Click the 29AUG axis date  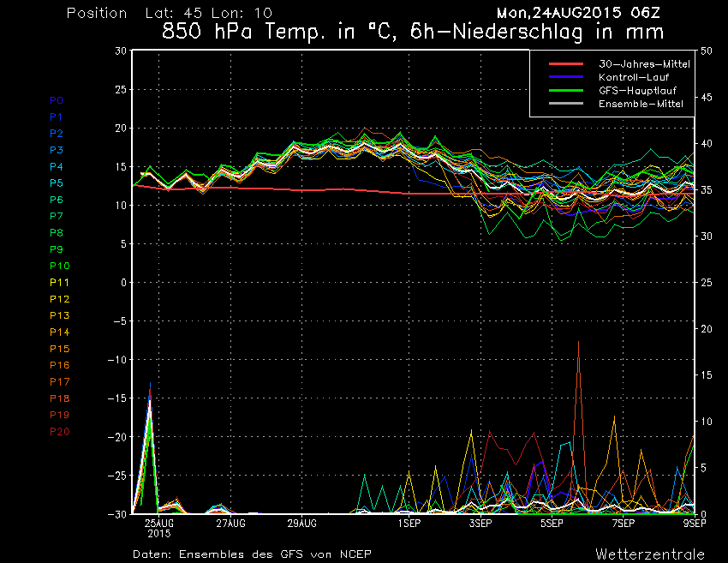(301, 524)
